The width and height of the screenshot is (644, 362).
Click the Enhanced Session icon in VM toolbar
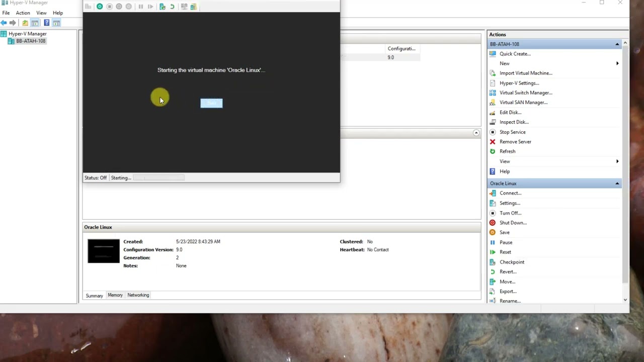184,7
